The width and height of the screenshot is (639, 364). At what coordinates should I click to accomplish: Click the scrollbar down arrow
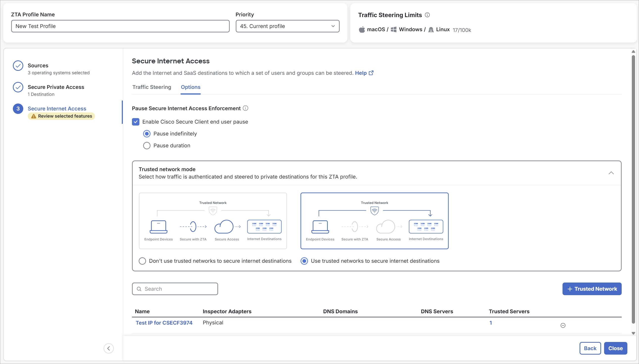[633, 333]
